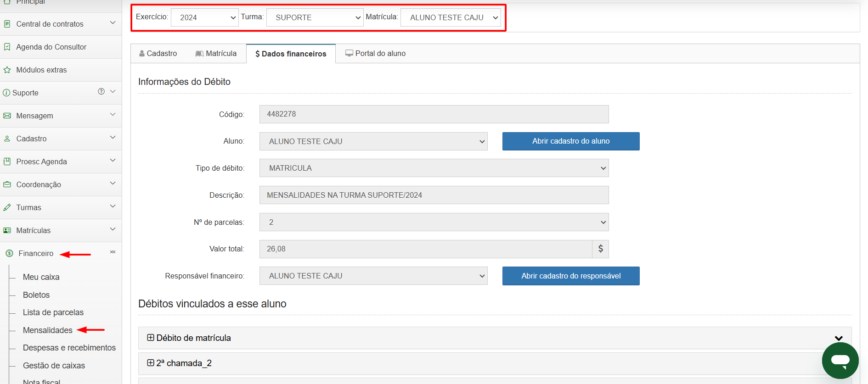
Task: Open the Exercício 2024 dropdown
Action: [204, 17]
